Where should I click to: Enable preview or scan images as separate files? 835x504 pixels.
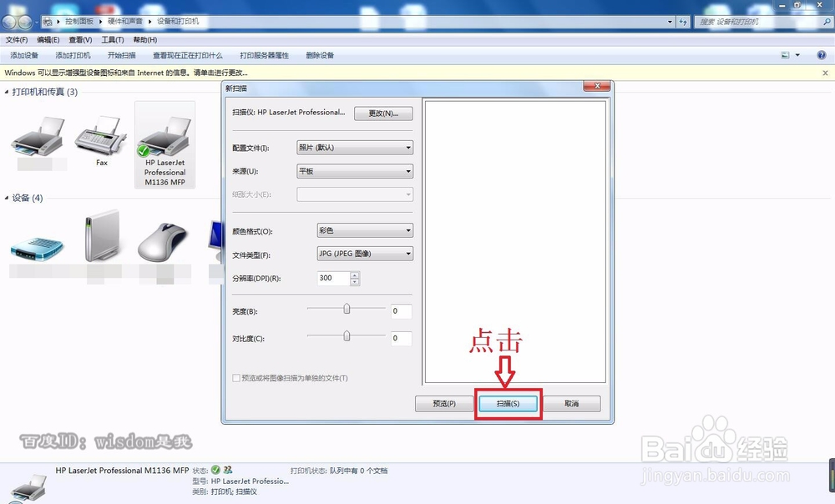236,378
